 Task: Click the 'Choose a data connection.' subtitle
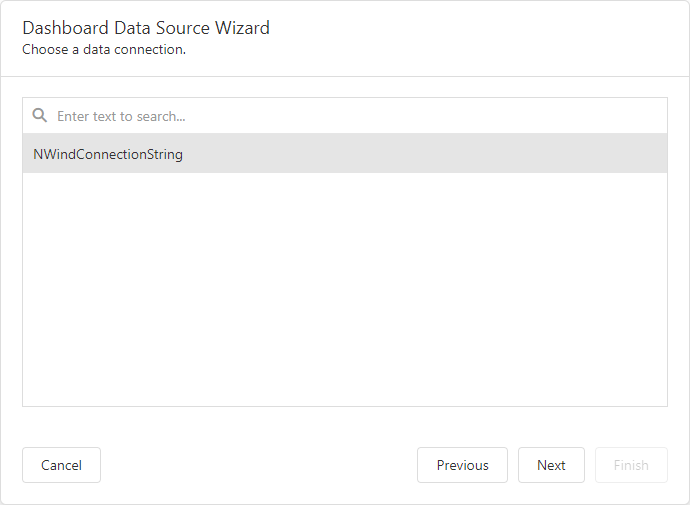pos(104,50)
